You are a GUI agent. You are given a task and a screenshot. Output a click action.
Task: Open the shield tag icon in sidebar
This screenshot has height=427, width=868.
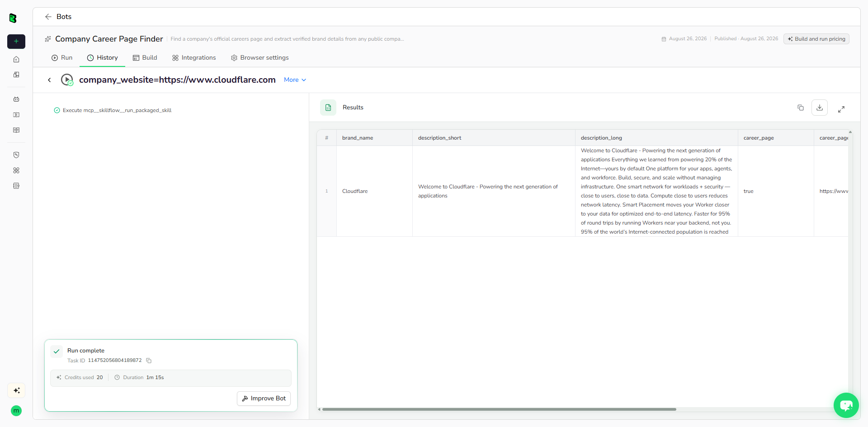16,155
